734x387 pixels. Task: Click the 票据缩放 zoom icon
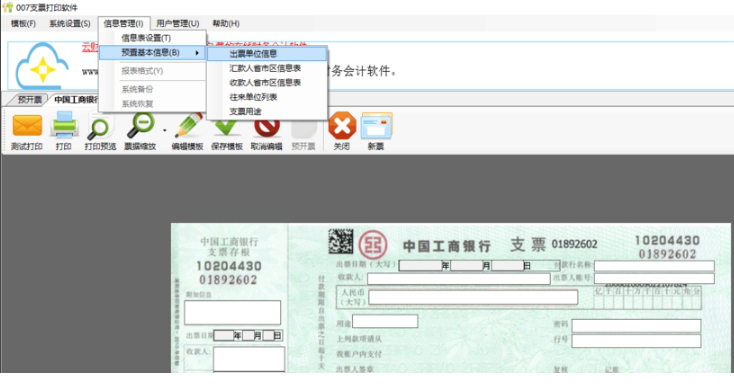click(x=140, y=125)
